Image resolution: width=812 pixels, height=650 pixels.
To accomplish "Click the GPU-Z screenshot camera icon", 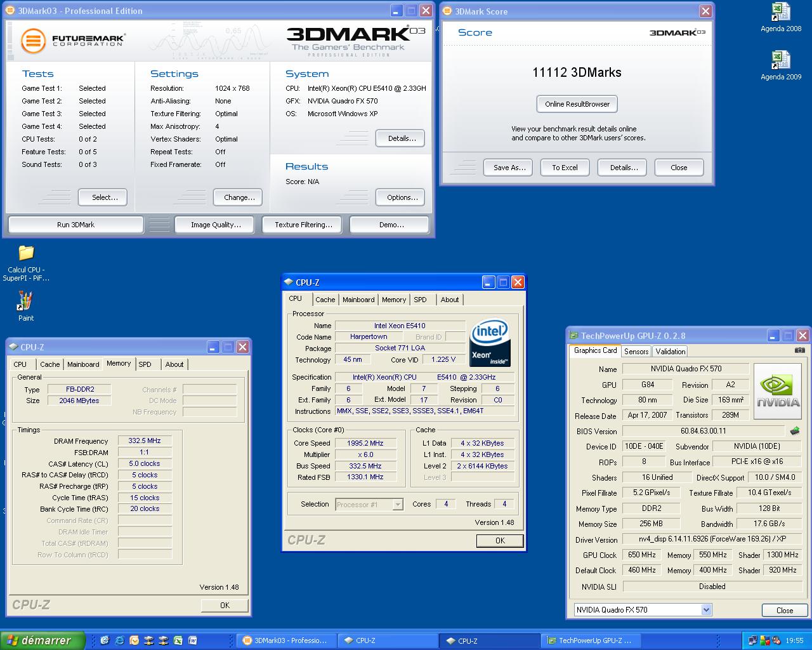I will pos(800,350).
